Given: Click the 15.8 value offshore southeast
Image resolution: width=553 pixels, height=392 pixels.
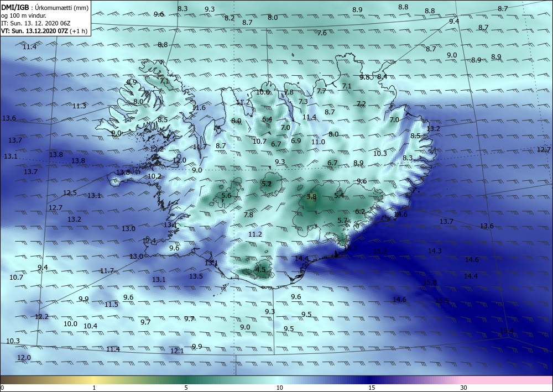Looking at the screenshot, I should pos(430,283).
